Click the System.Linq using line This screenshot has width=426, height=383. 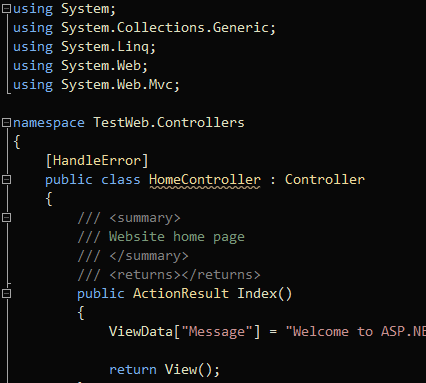[x=84, y=47]
